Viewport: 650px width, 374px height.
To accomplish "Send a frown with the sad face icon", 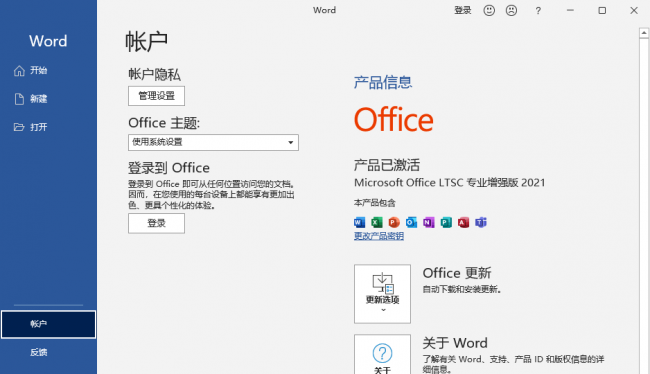I will click(512, 10).
